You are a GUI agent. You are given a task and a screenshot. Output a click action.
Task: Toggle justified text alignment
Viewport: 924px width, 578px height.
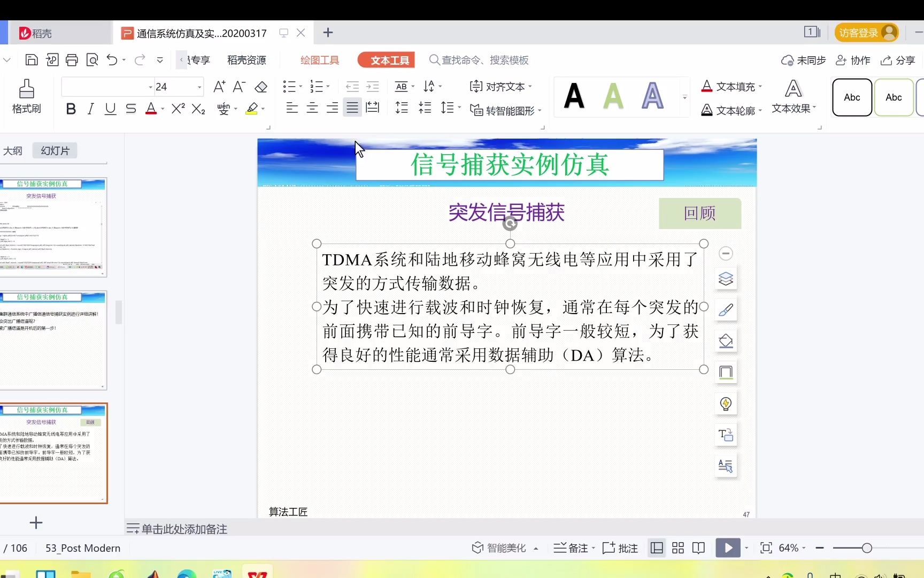352,108
